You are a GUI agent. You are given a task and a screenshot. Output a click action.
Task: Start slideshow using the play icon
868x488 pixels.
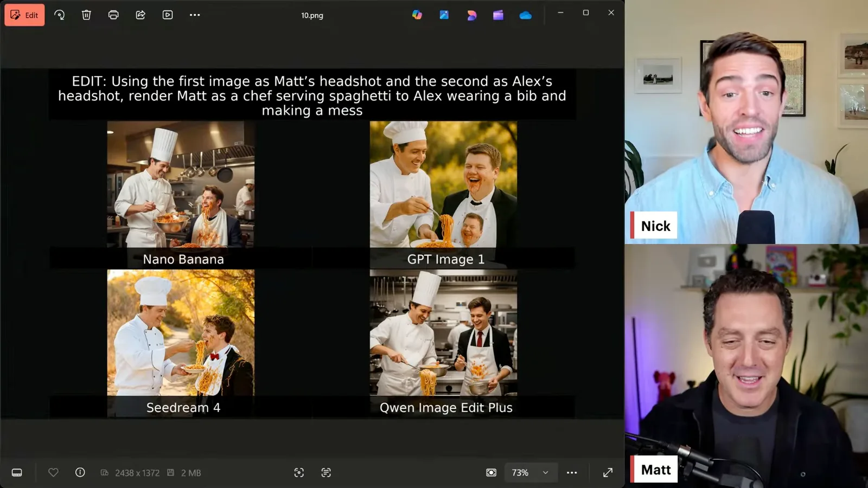pyautogui.click(x=168, y=15)
